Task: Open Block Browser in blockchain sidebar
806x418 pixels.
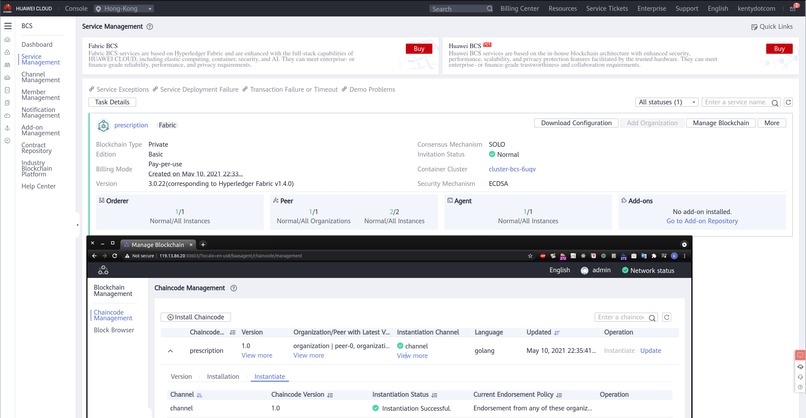Action: click(114, 331)
